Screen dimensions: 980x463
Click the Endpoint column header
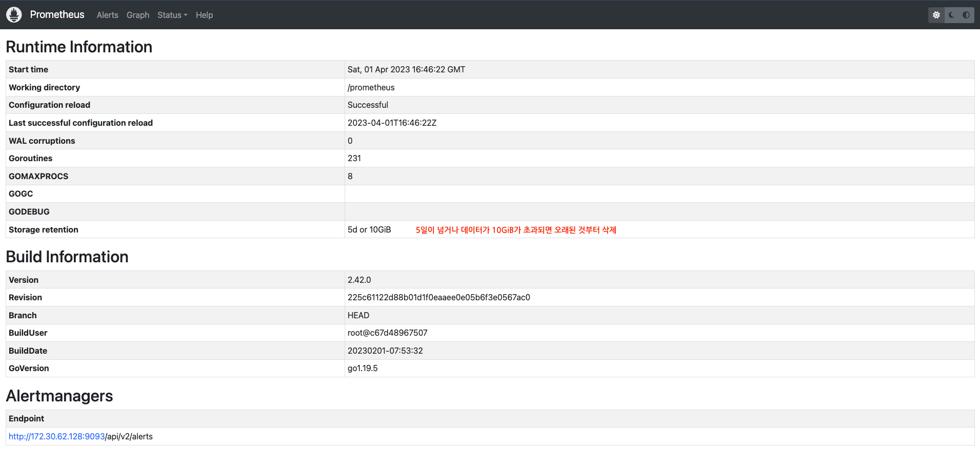pyautogui.click(x=26, y=419)
